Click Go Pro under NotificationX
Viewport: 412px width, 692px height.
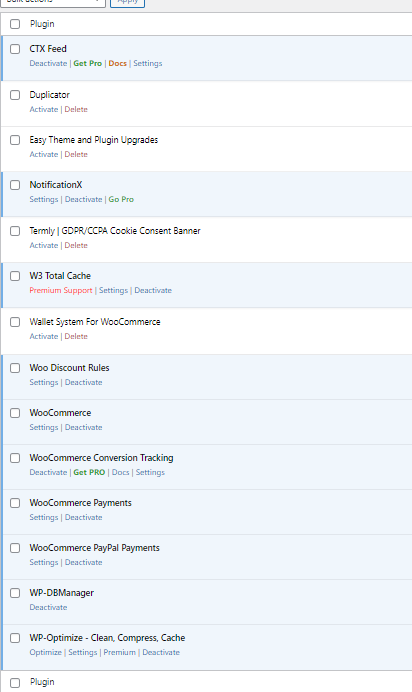point(121,199)
